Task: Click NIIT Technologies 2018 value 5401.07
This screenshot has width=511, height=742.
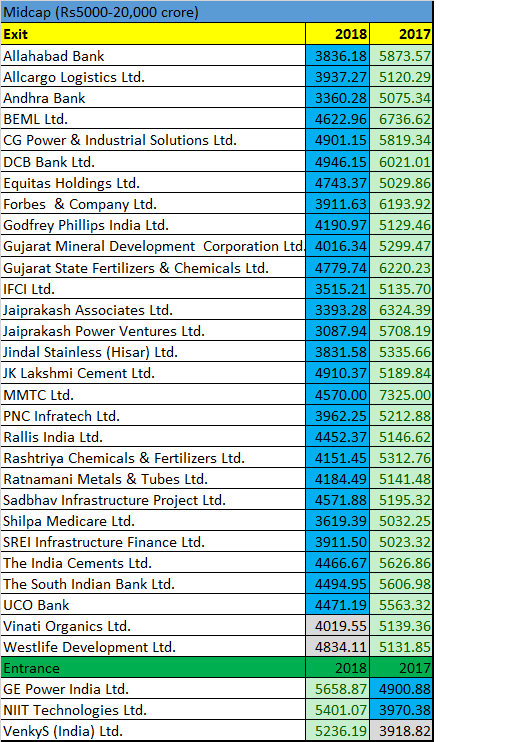Action: pos(338,710)
